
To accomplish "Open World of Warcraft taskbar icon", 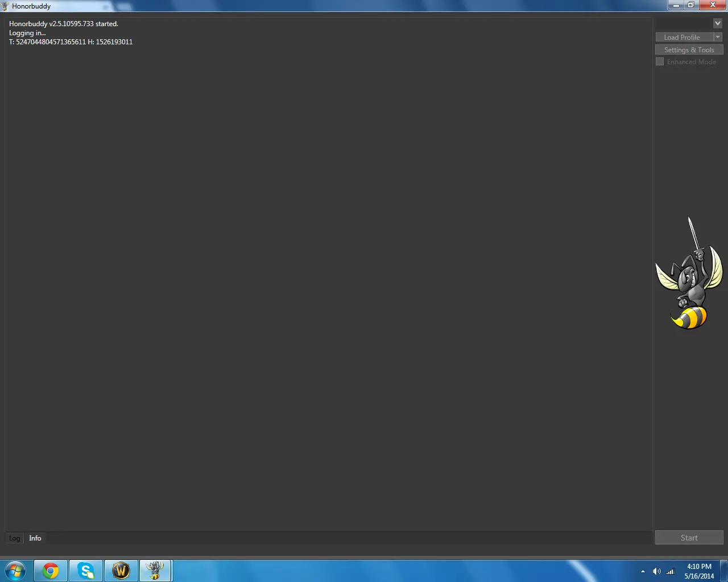I will [x=121, y=571].
